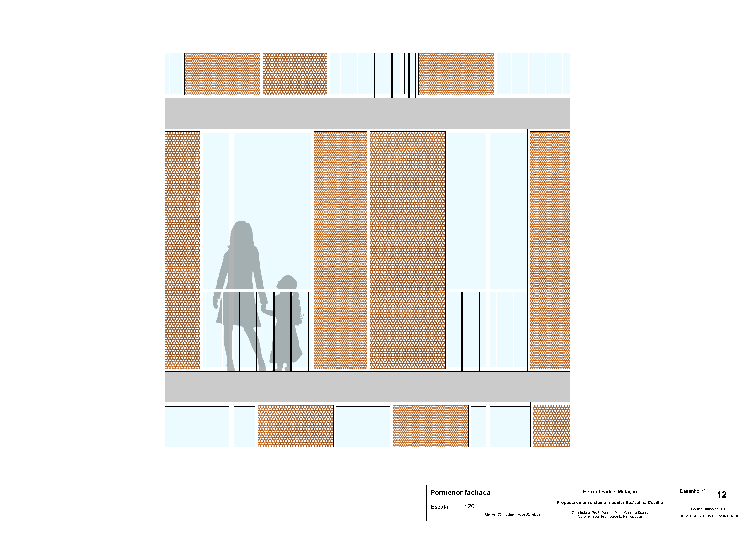Click 'UNIVERSIDADE DA BEIRA INTERIOR' text
The width and height of the screenshot is (756, 534).
click(x=709, y=516)
